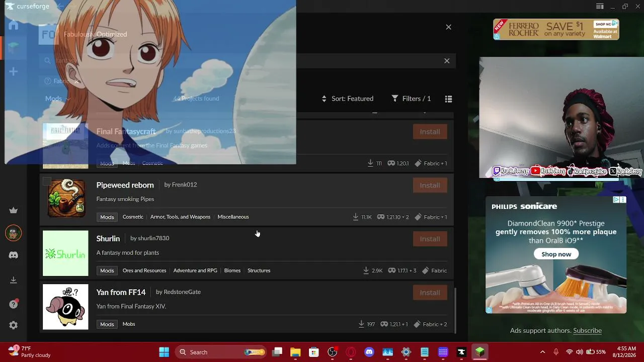Toggle the CurseForge sidebar layout icon
The width and height of the screenshot is (644, 362).
tap(600, 7)
